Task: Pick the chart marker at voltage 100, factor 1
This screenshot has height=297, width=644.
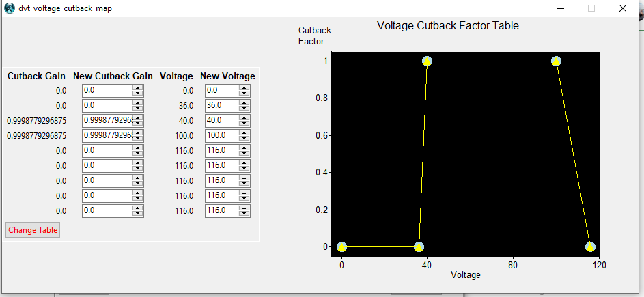Action: pos(556,61)
